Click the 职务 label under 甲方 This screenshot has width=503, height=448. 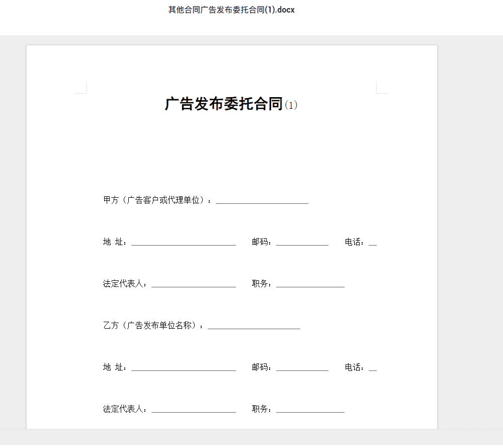click(262, 284)
